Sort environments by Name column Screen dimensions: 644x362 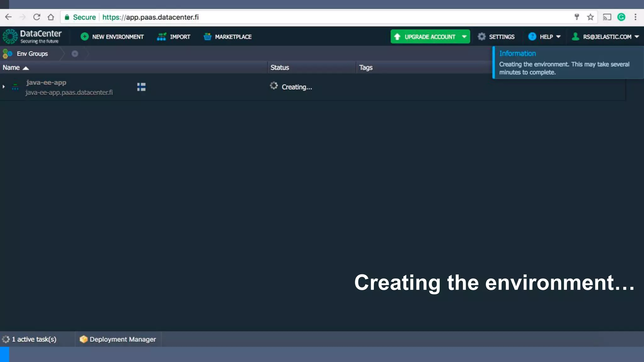click(16, 68)
